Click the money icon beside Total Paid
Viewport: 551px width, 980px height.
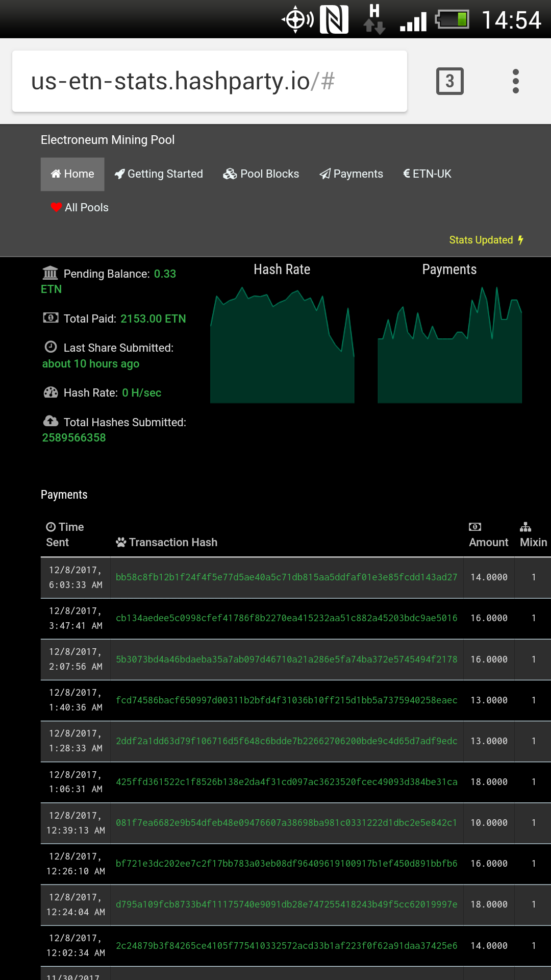pos(51,318)
